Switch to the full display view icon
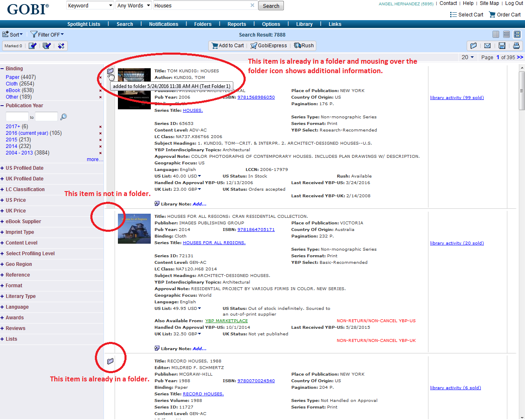This screenshot has height=420, width=525. pyautogui.click(x=517, y=35)
